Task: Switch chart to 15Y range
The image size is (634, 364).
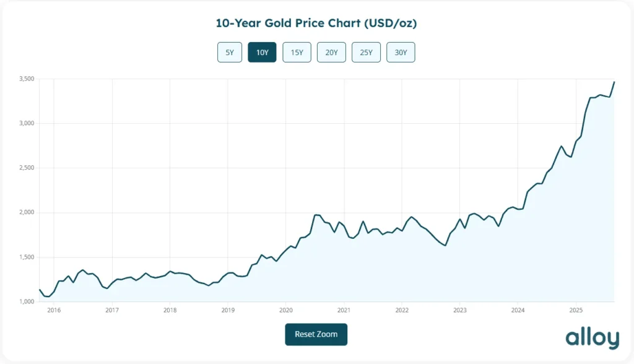Action: (297, 53)
